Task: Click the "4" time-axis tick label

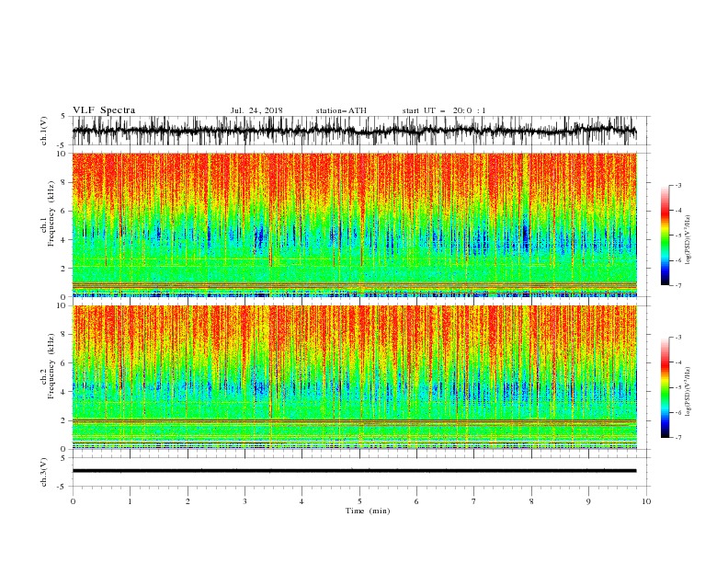Action: point(301,501)
